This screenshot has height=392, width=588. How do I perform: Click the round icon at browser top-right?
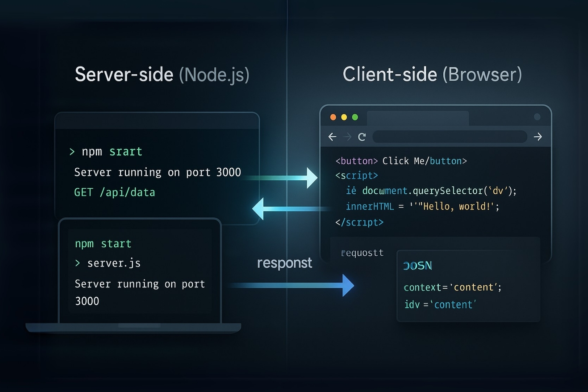pyautogui.click(x=537, y=117)
